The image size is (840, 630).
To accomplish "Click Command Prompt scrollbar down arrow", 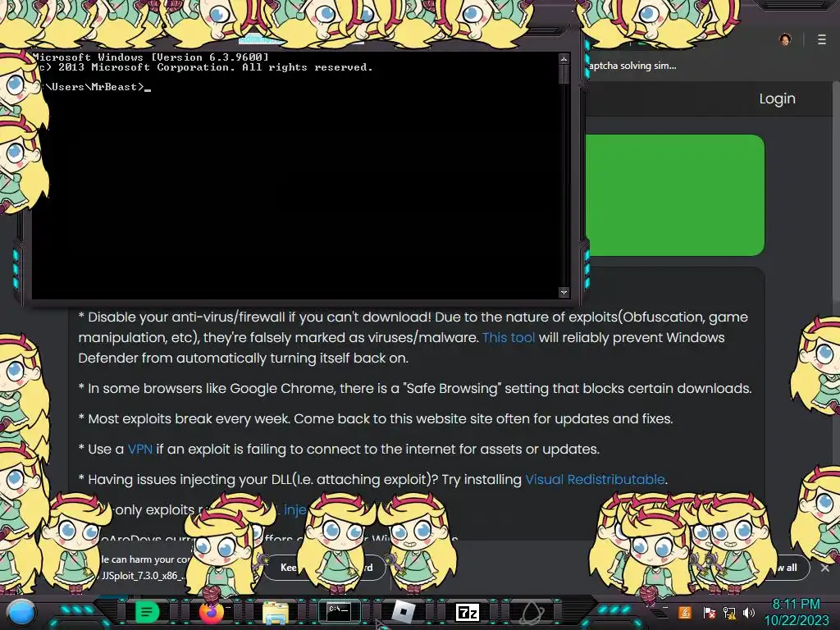I will [564, 292].
